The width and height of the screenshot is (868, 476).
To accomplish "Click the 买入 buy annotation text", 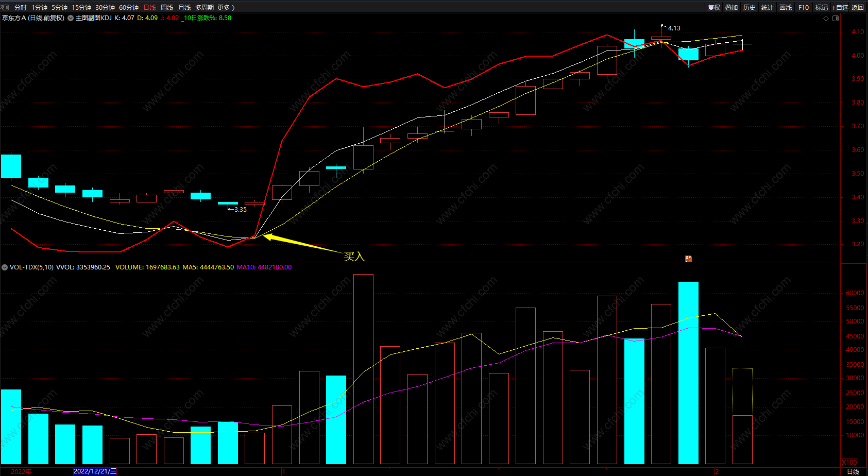I will click(x=354, y=256).
